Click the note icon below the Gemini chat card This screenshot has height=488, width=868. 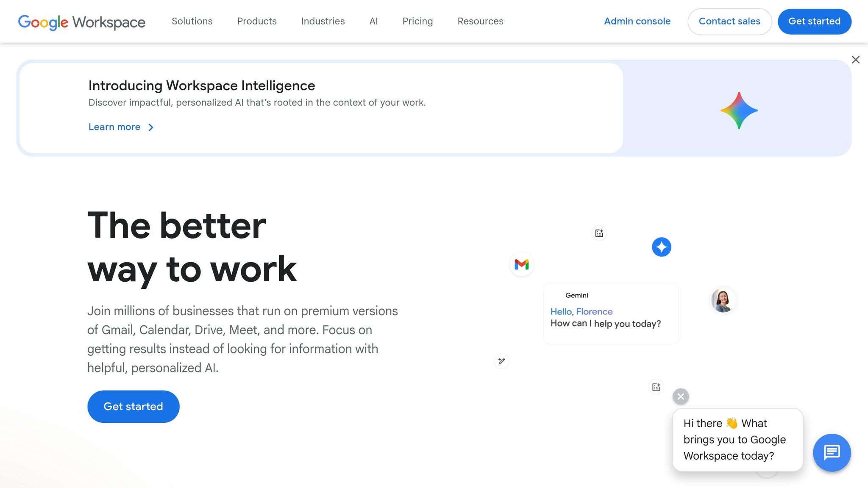(x=656, y=387)
